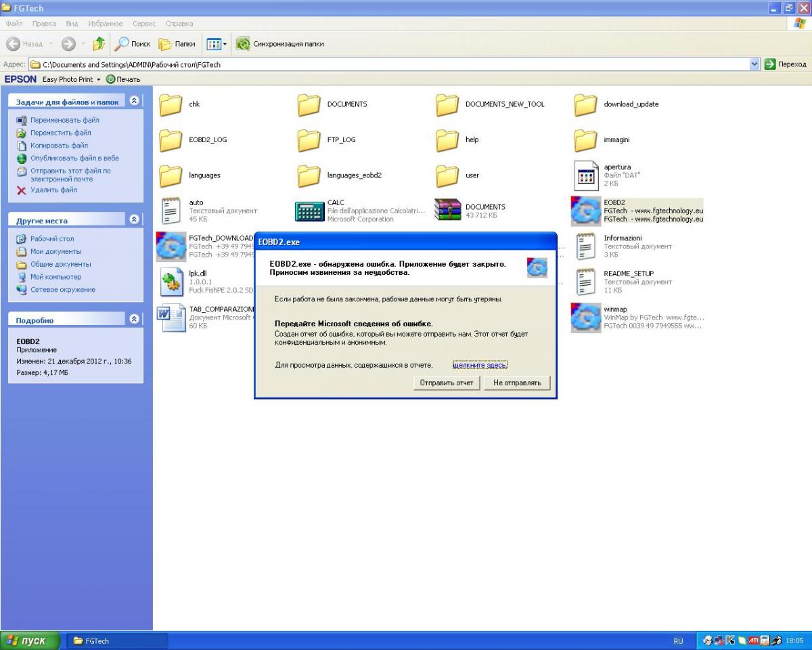
Task: Open the Вид menu
Action: point(72,24)
